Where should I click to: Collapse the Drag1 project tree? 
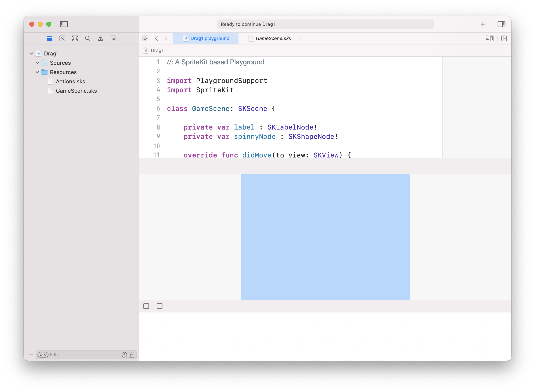pyautogui.click(x=31, y=53)
